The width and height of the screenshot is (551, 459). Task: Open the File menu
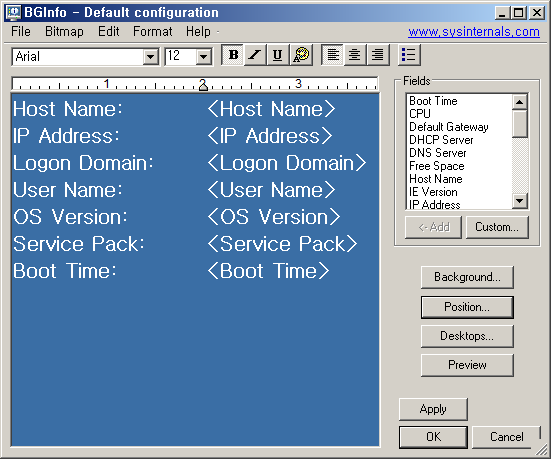pyautogui.click(x=21, y=32)
